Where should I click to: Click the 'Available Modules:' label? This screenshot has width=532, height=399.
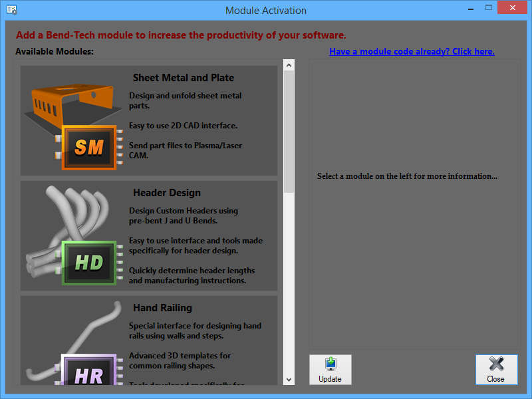tap(55, 51)
